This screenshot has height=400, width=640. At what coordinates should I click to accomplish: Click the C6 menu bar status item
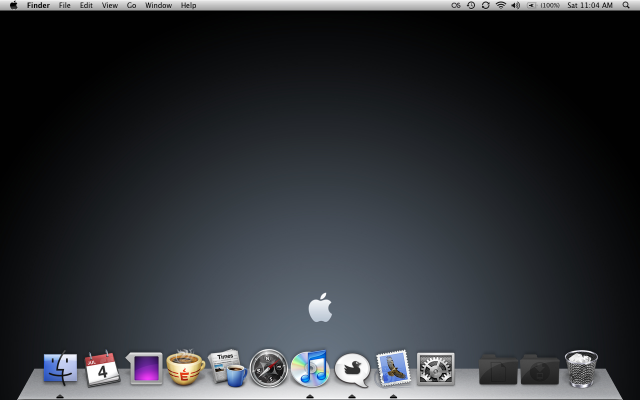coord(456,5)
